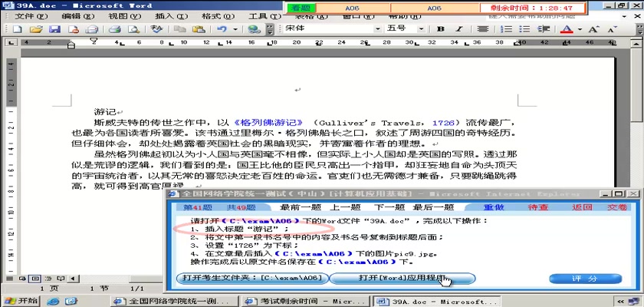Screen dimensions: 644x307
Task: Insert hyperlink with the globe icon
Action: click(255, 29)
